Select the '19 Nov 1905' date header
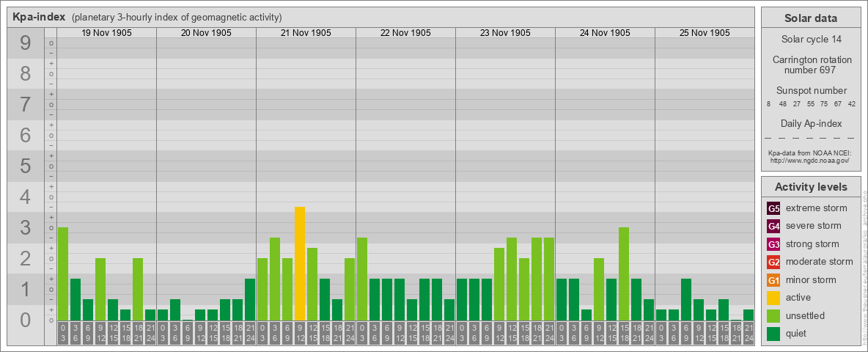The width and height of the screenshot is (868, 352). [107, 33]
